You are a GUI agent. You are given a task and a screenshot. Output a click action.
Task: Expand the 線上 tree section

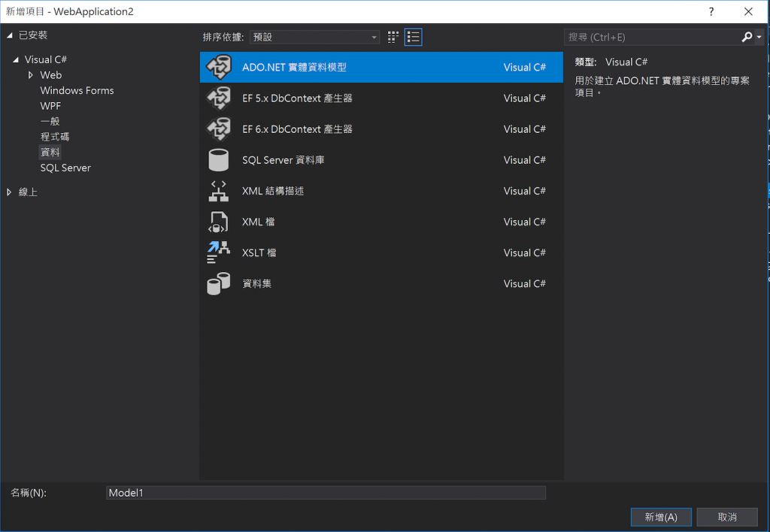(9, 192)
